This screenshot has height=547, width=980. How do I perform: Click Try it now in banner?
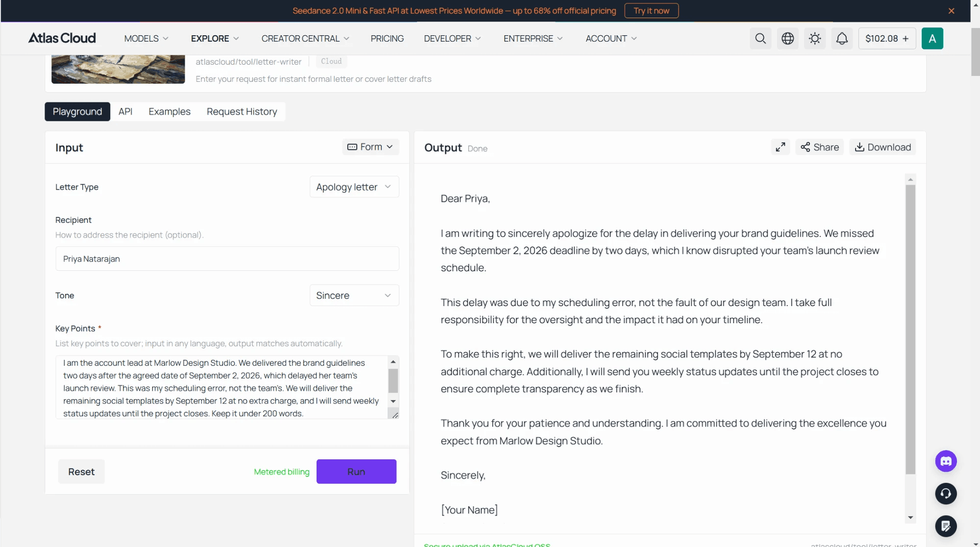coord(651,11)
